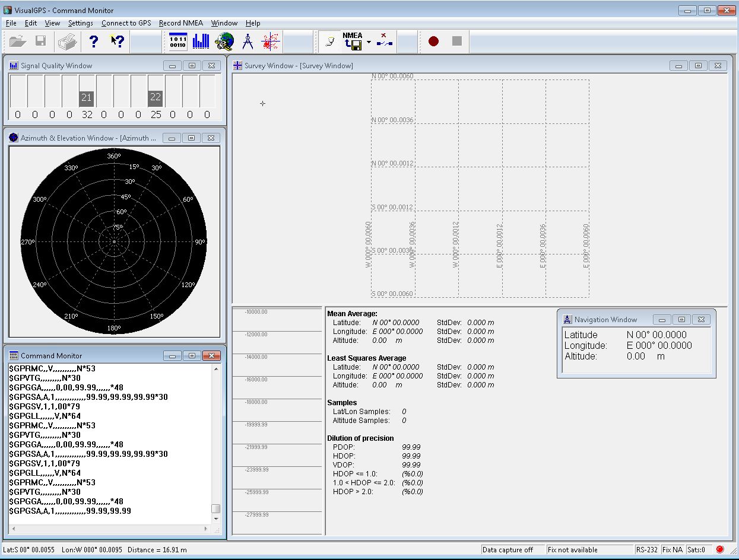Click the red status LED indicator
This screenshot has height=560, width=739.
click(720, 549)
